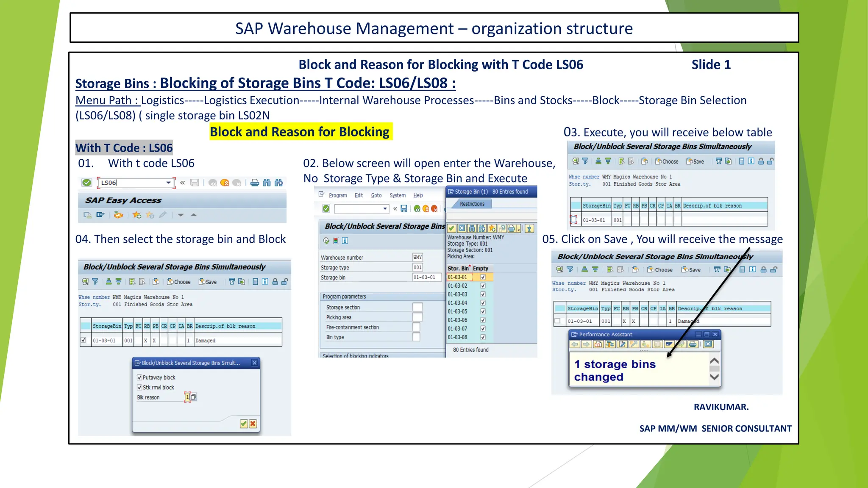
Task: Sort the list by the Stor. Bin column header
Action: (x=458, y=269)
